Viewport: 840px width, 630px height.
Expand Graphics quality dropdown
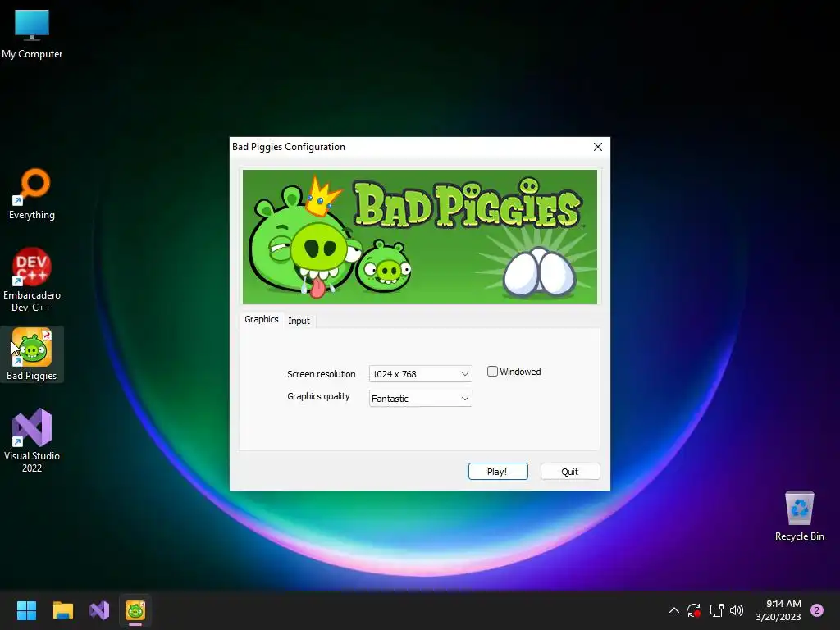pyautogui.click(x=421, y=399)
